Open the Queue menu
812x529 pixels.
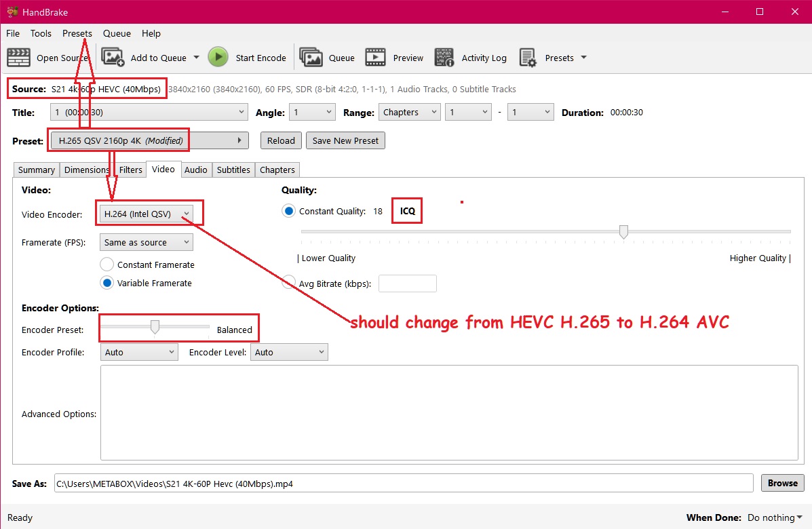point(117,34)
